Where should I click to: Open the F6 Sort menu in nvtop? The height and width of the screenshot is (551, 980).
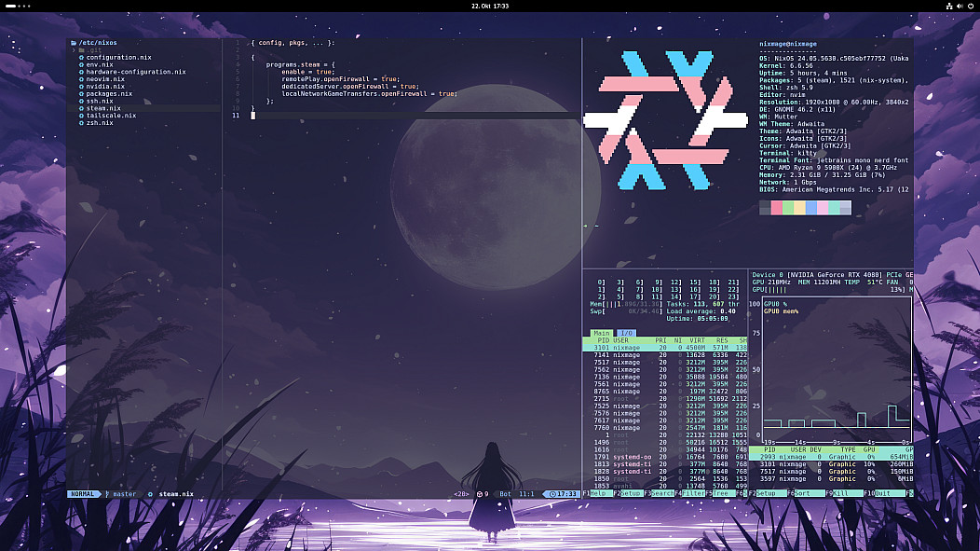(805, 493)
